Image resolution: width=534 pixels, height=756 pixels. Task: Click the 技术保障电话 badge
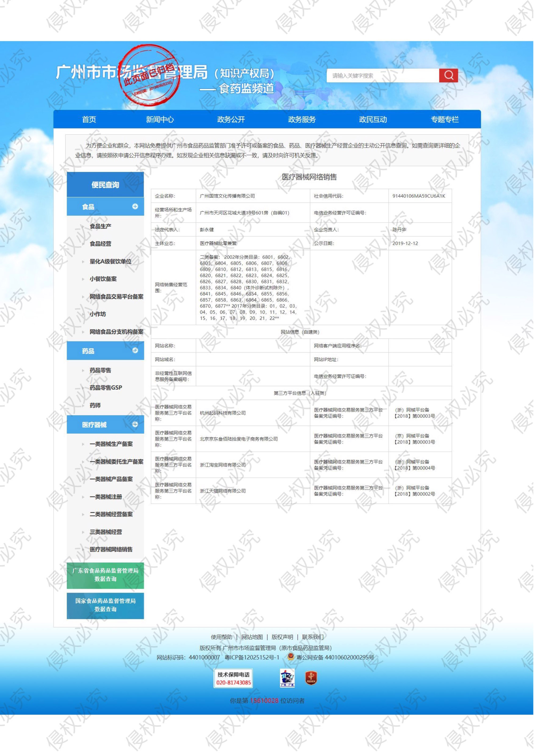pos(233,678)
